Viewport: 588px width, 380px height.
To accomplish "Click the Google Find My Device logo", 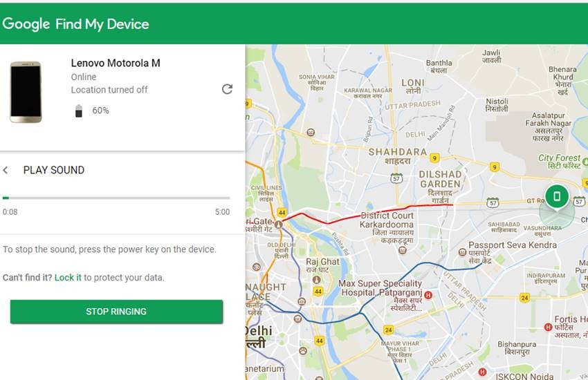I will pyautogui.click(x=75, y=24).
